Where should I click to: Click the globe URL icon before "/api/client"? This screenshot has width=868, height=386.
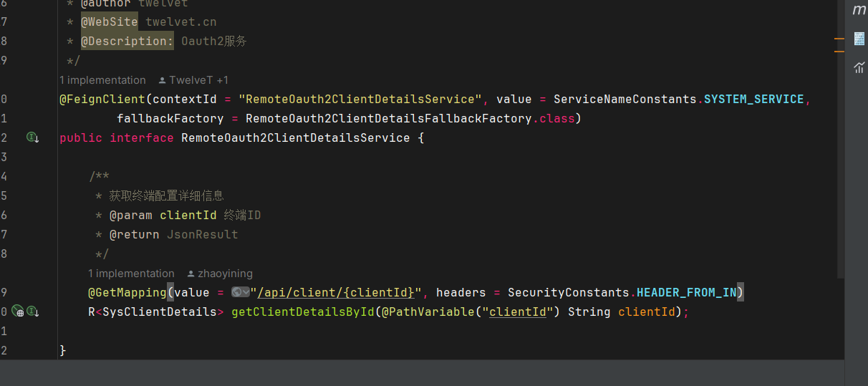pyautogui.click(x=237, y=292)
